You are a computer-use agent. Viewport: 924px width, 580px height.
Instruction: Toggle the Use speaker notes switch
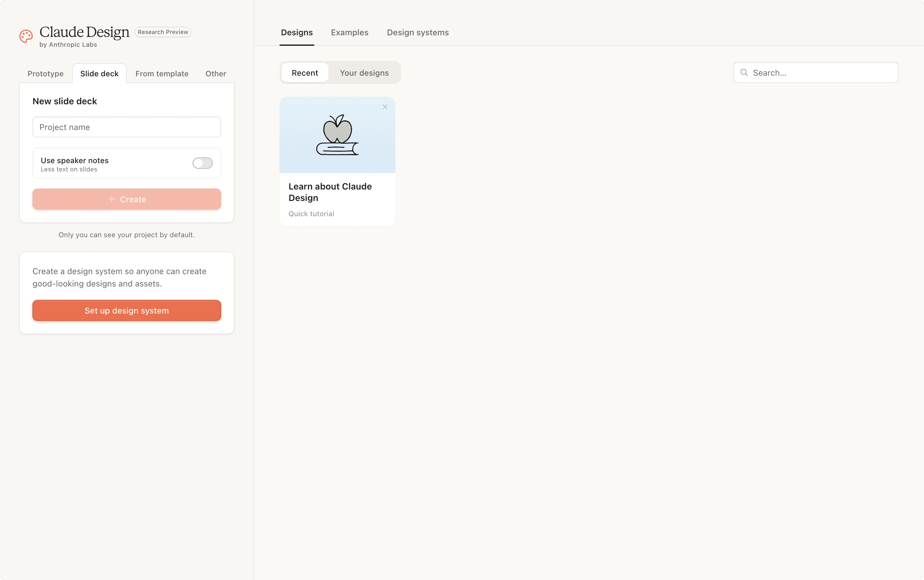203,163
